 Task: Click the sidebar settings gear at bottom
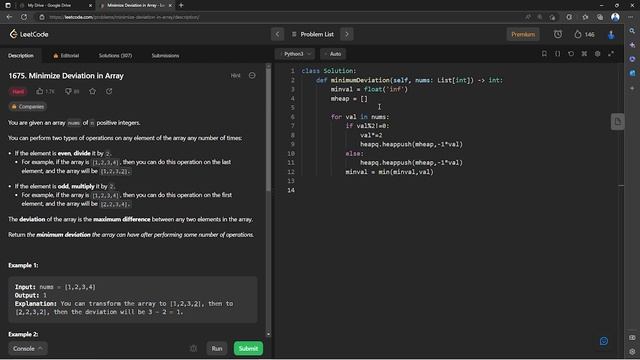[632, 351]
